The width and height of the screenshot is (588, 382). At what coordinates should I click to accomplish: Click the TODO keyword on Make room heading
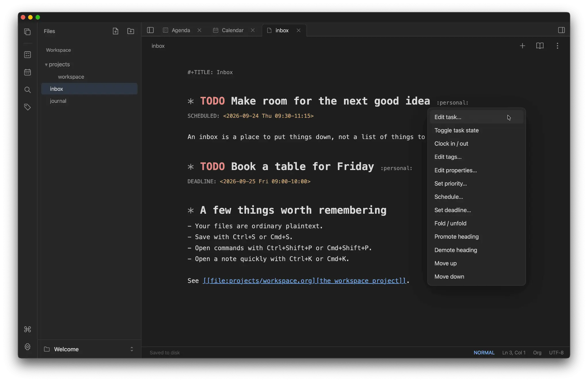click(x=212, y=101)
